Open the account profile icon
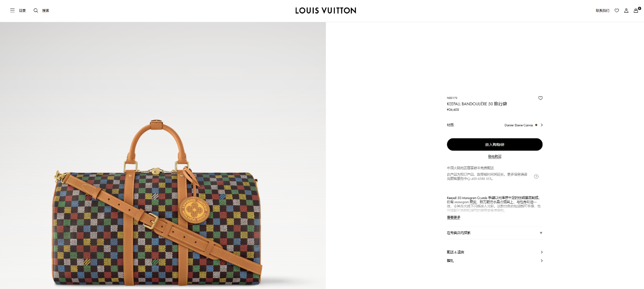Screen dimensions: 644x289 pos(626,11)
